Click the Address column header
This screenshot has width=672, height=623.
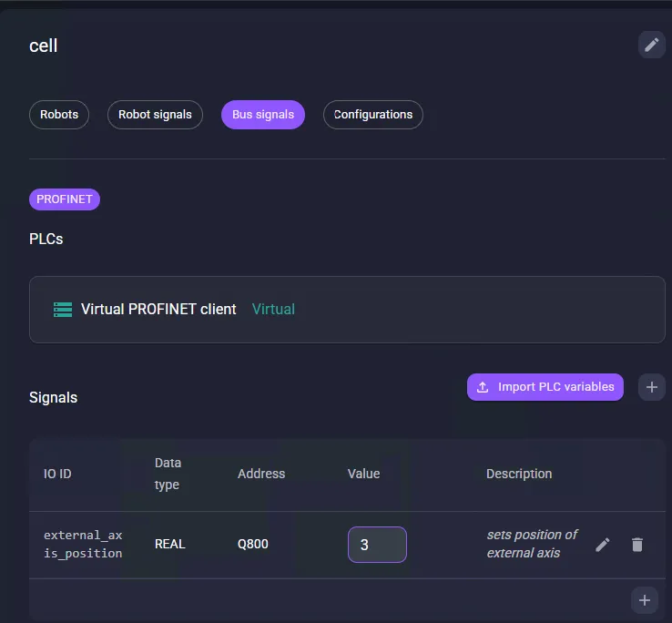261,474
